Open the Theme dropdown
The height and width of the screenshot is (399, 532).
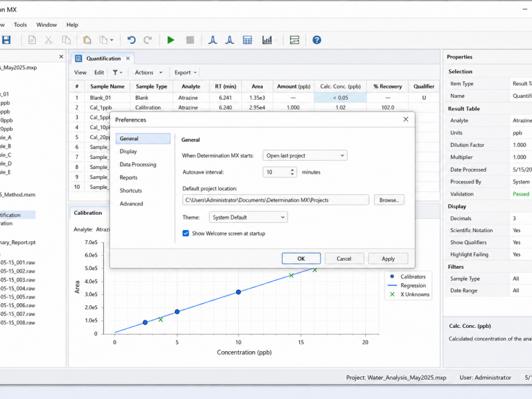(x=248, y=217)
